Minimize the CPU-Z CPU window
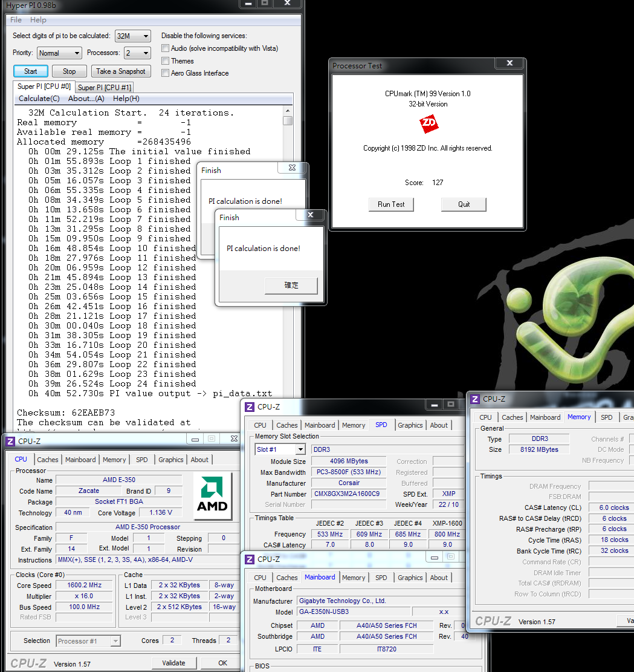The height and width of the screenshot is (672, 634). point(195,439)
